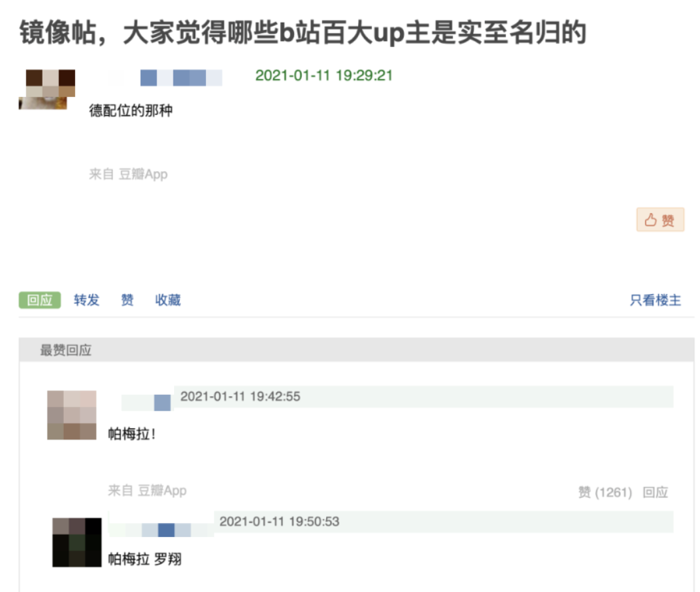Click the reply timestamp 2021-01-11 19:42:55
The width and height of the screenshot is (700, 592).
click(240, 396)
